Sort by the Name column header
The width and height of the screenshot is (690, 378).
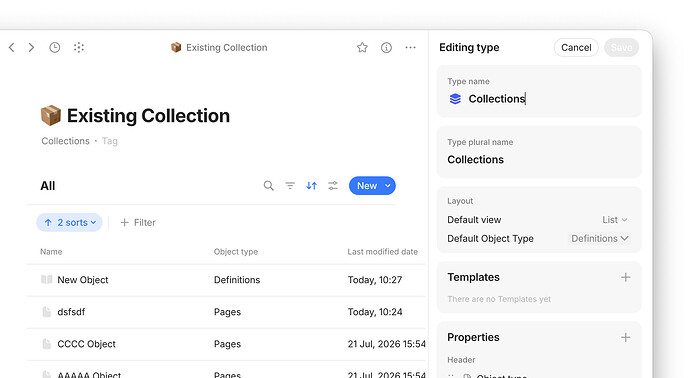(x=51, y=252)
